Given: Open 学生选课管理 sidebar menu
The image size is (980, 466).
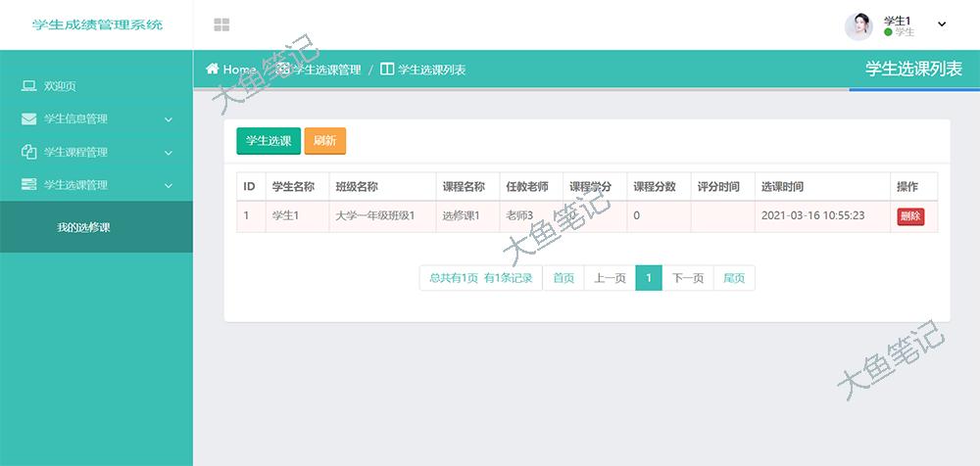Looking at the screenshot, I should click(96, 185).
